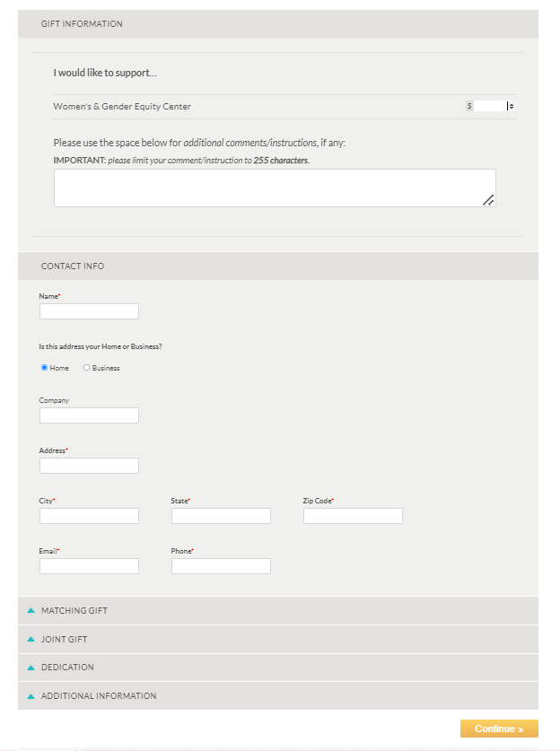Click the Home radio label text
Screen dimensions: 560x751
click(x=59, y=368)
